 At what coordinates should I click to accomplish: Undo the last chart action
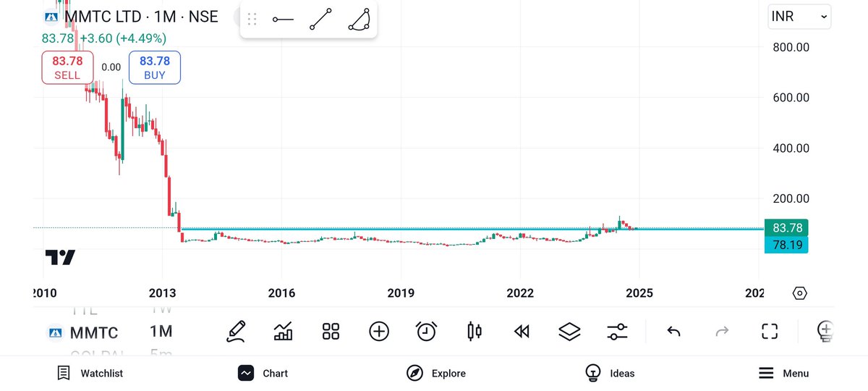click(673, 332)
